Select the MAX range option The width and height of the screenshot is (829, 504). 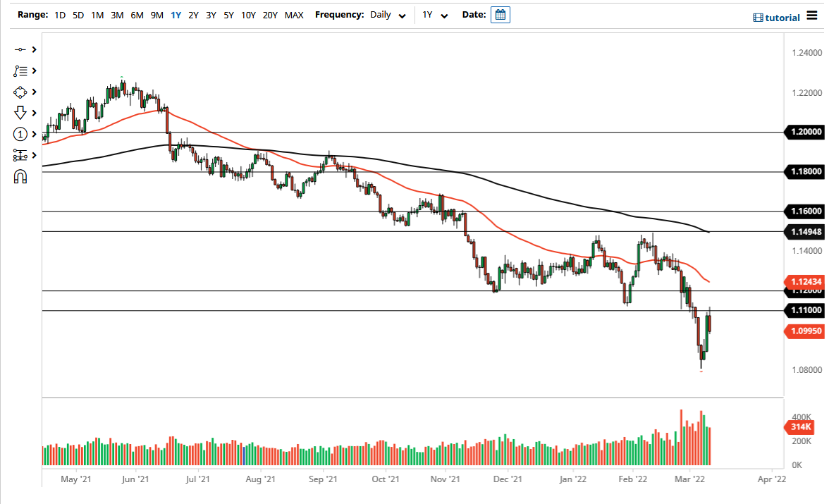pos(294,14)
